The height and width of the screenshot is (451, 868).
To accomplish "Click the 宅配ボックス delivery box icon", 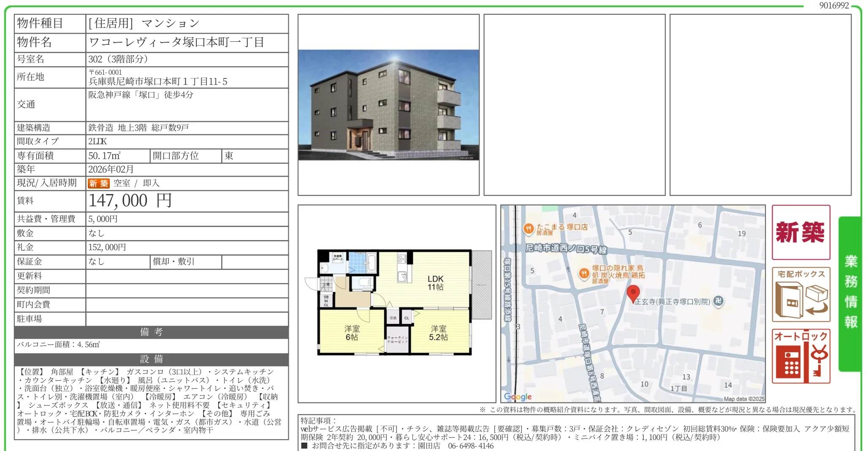I will [x=800, y=295].
